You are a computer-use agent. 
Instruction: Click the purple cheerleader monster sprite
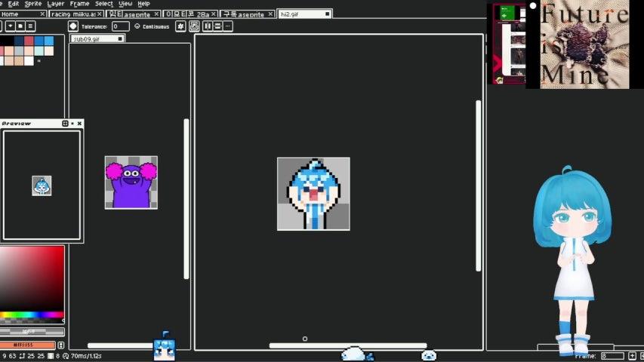click(131, 183)
